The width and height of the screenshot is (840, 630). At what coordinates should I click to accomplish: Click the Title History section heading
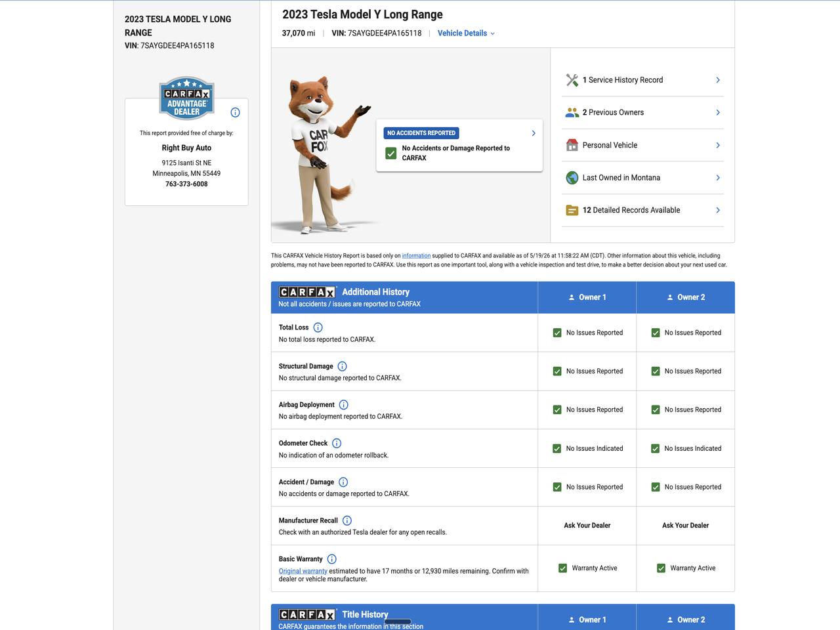[x=365, y=615]
